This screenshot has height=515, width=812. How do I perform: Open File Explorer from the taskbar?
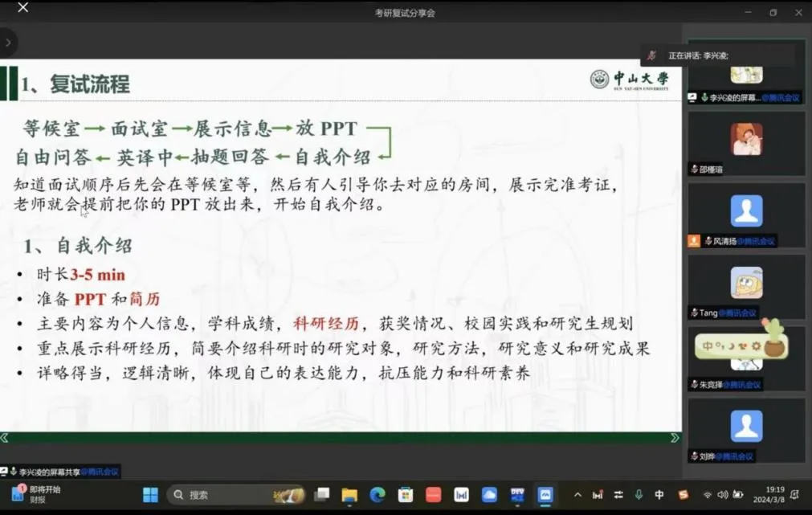pyautogui.click(x=350, y=495)
